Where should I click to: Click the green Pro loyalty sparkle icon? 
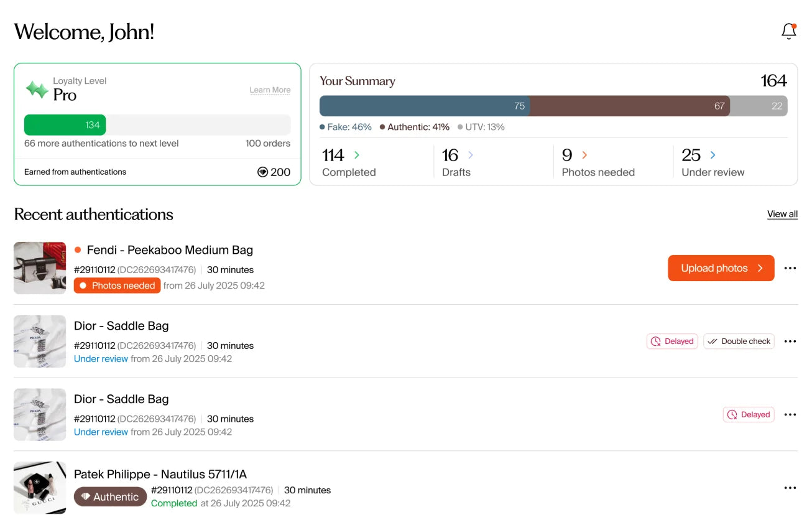click(37, 90)
